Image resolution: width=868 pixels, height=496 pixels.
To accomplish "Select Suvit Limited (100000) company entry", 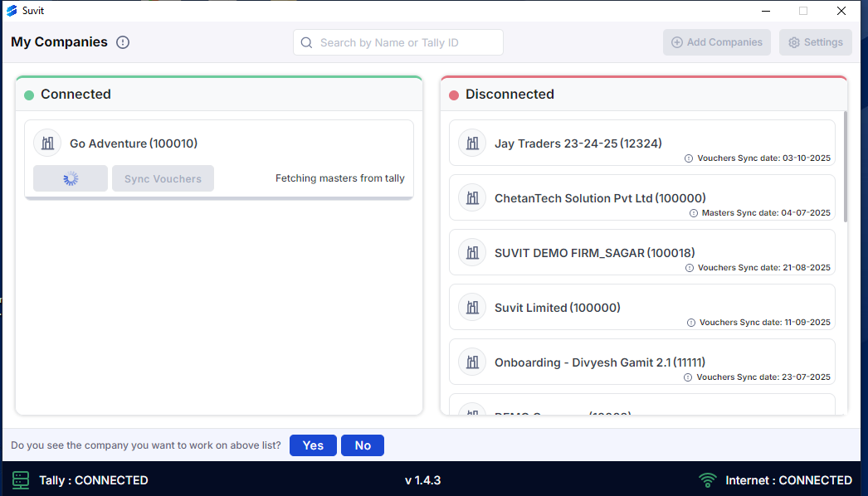I will (x=557, y=308).
